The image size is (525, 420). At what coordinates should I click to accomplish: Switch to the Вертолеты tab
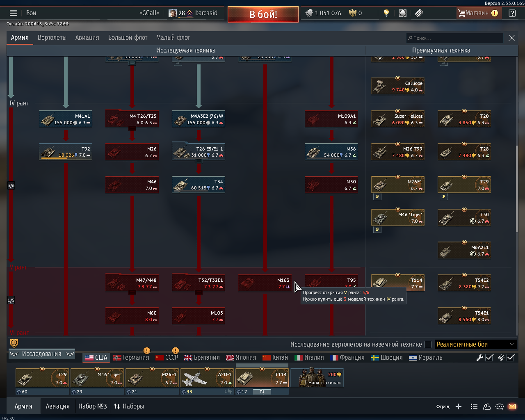pos(52,38)
